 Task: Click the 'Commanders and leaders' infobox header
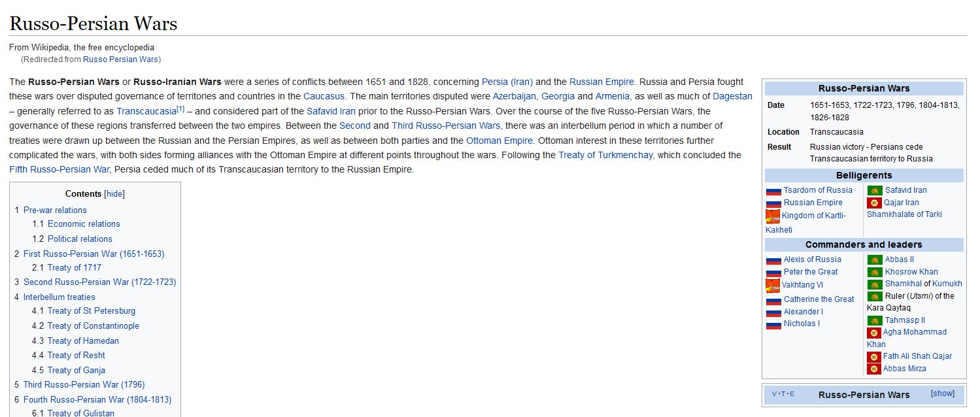[864, 244]
